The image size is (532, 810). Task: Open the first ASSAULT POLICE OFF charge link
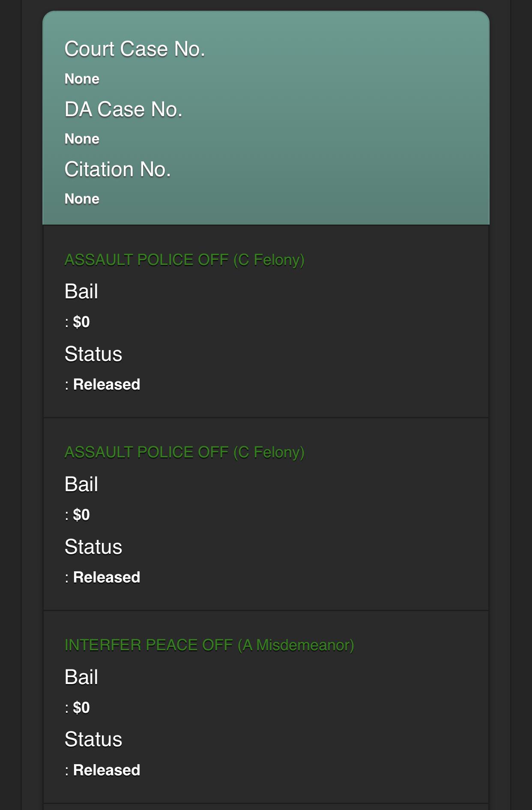pyautogui.click(x=184, y=260)
